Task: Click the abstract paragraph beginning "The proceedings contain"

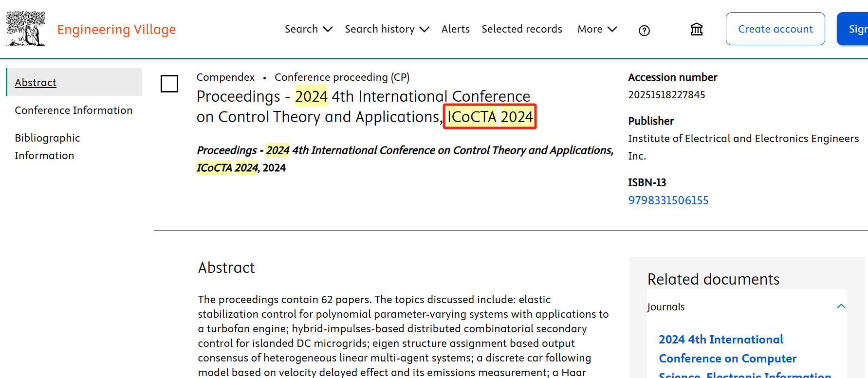Action: (x=404, y=336)
